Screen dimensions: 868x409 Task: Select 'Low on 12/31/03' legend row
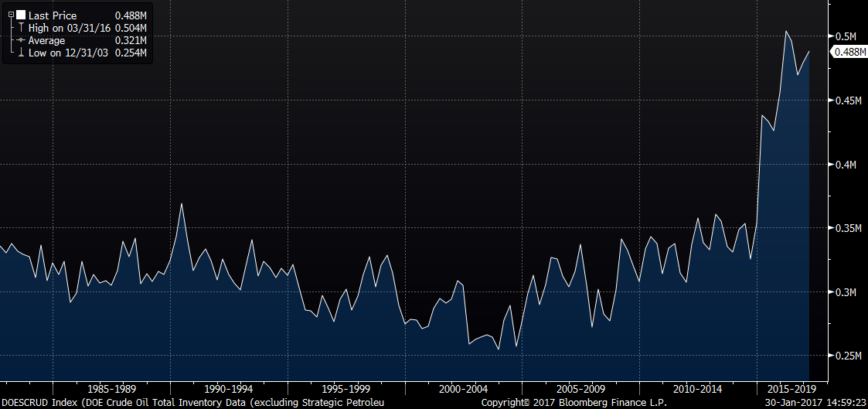point(70,53)
